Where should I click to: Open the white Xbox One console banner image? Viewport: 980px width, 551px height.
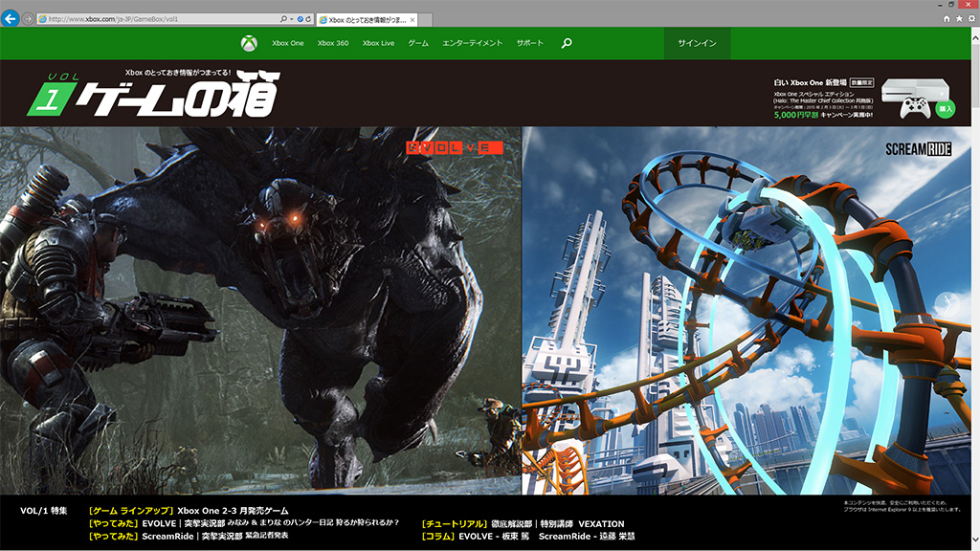click(914, 98)
